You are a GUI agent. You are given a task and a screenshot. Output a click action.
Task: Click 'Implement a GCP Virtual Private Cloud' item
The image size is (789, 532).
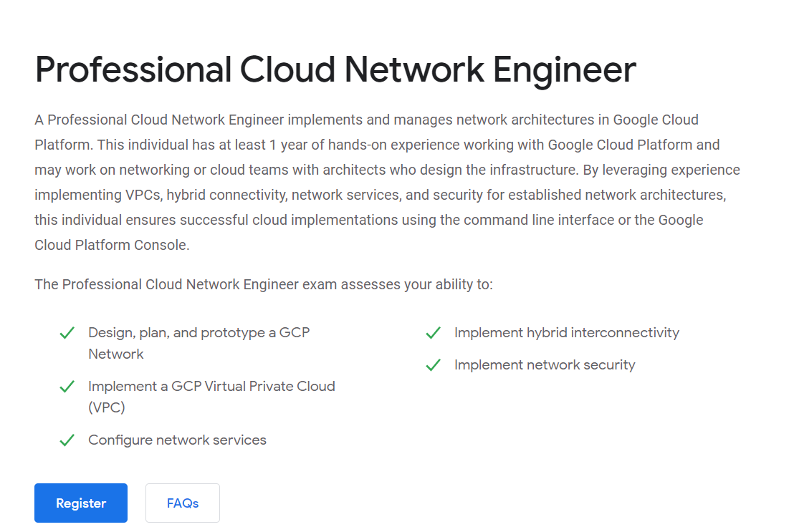click(x=211, y=386)
